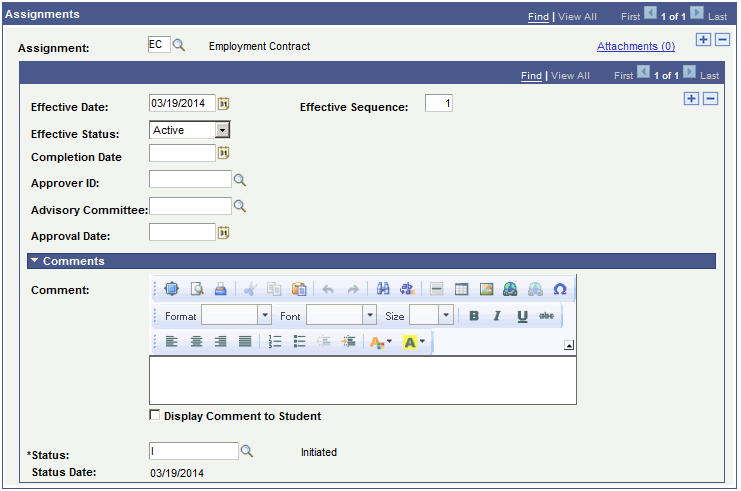Insert special character with omega icon
This screenshot has width=741, height=491.
(560, 289)
